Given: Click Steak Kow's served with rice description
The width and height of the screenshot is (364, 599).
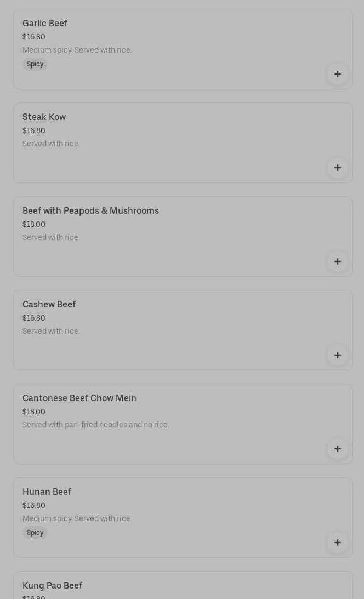Looking at the screenshot, I should [x=51, y=144].
